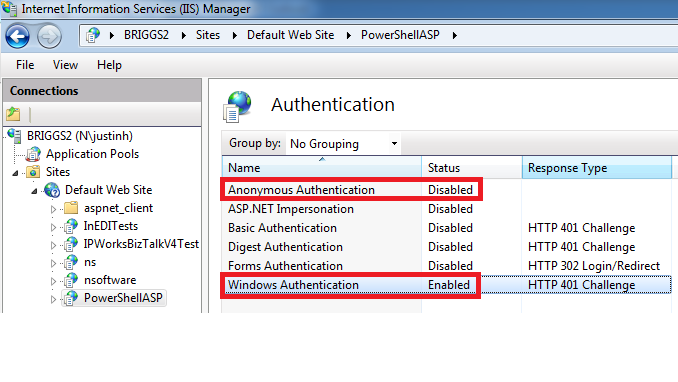Viewport: 678px width, 382px height.
Task: Open the File menu
Action: click(25, 65)
